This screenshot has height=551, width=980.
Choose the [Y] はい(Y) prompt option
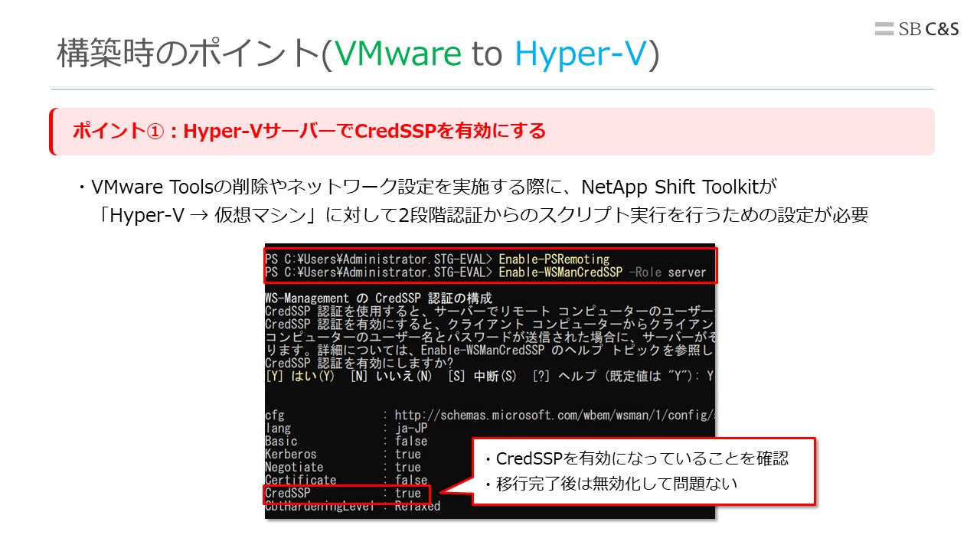click(x=300, y=376)
